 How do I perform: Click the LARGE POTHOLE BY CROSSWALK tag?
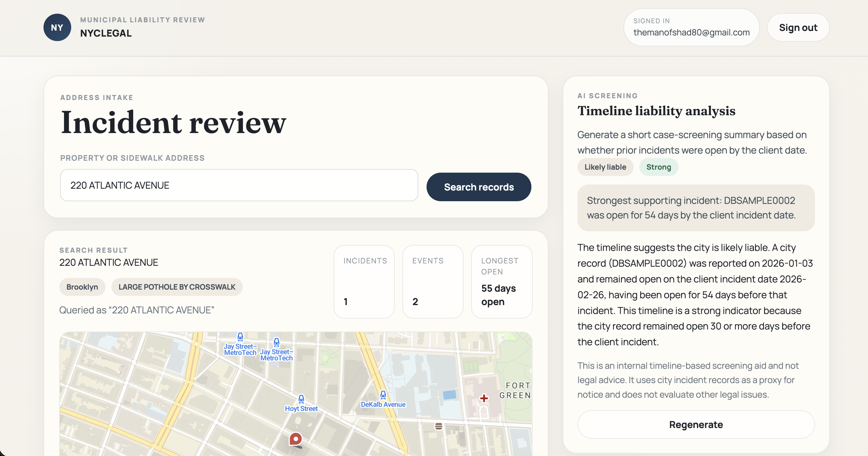click(177, 287)
